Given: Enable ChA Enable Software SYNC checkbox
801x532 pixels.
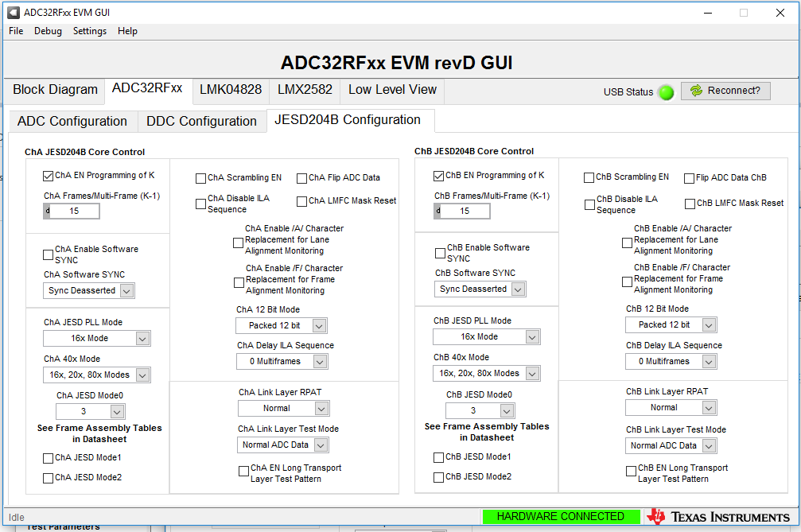Looking at the screenshot, I should click(x=48, y=254).
